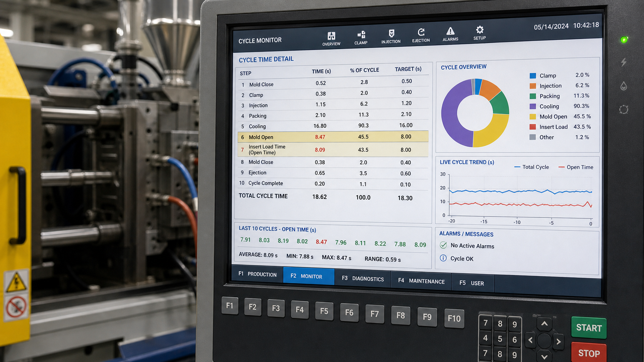Click the Open Time trend legend entry

coord(576,167)
